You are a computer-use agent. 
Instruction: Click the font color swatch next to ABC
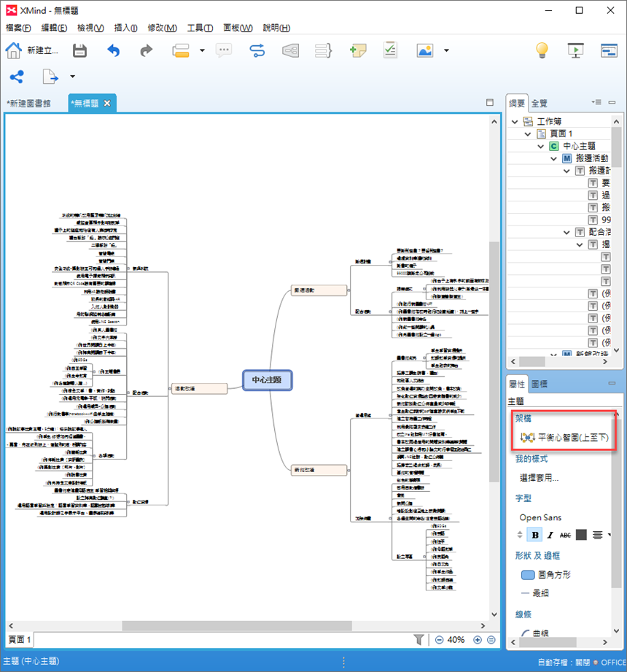(x=581, y=535)
